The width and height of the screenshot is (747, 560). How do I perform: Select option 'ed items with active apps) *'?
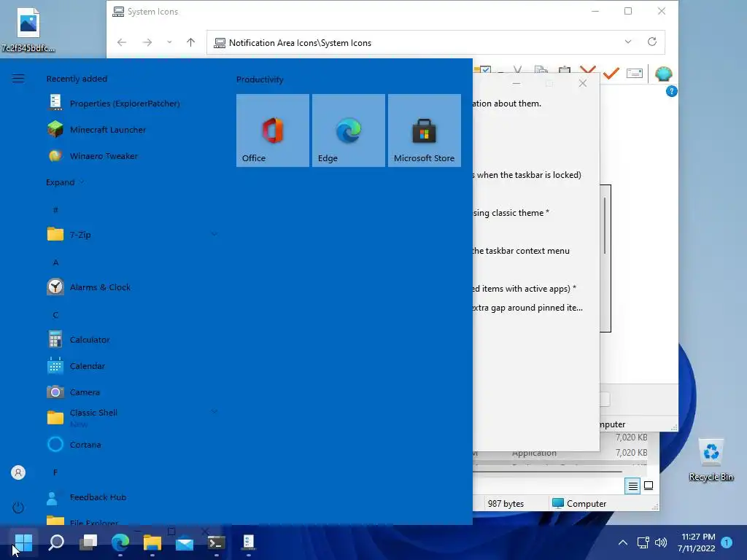[525, 289]
